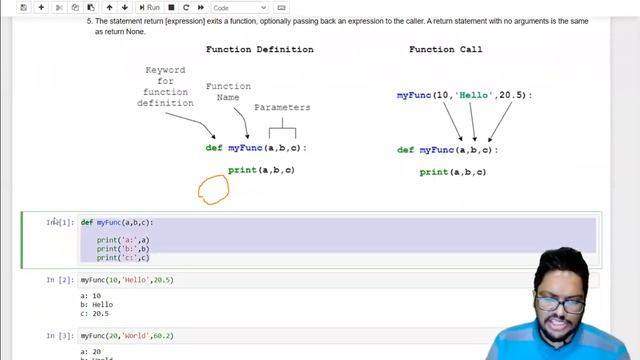Viewport: 640px width, 360px height.
Task: Restart kernel and run all fast-forward icon
Action: [201, 7]
